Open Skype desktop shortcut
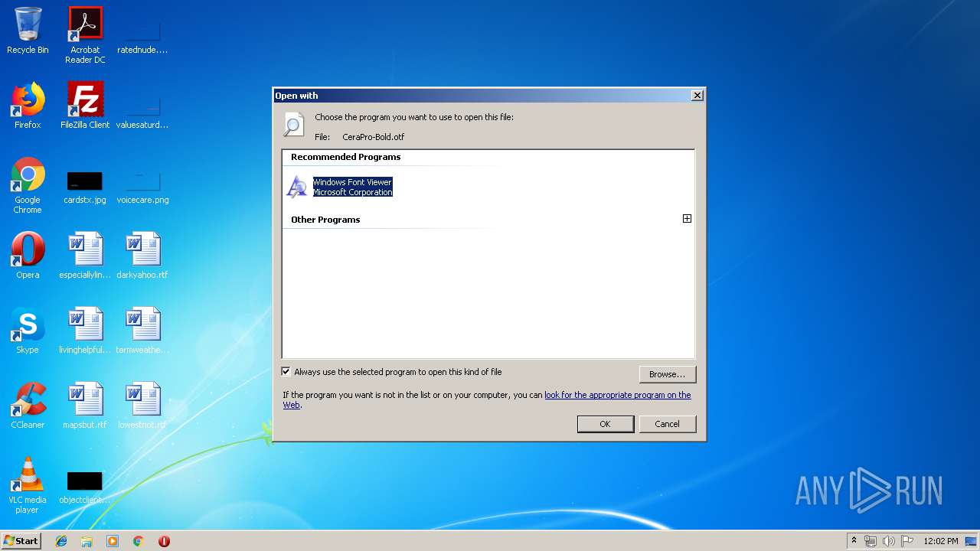 pyautogui.click(x=28, y=331)
